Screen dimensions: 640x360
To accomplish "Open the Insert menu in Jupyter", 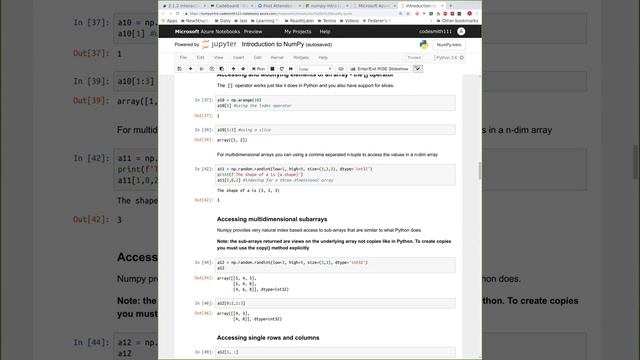I will click(x=238, y=58).
